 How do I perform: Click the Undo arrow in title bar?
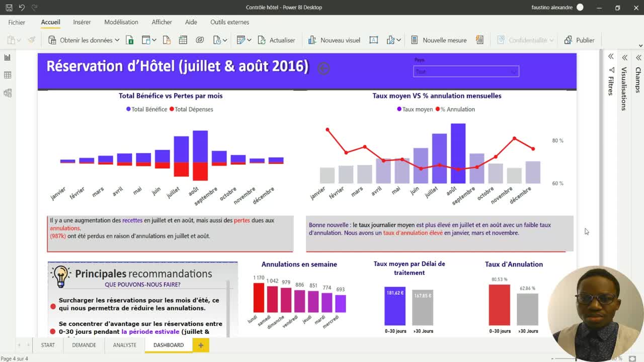tap(22, 8)
